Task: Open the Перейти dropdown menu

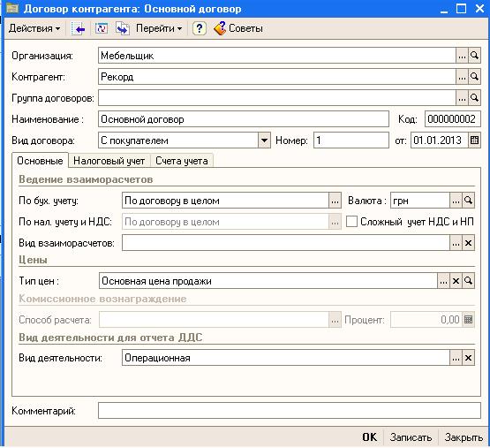Action: pyautogui.click(x=159, y=28)
